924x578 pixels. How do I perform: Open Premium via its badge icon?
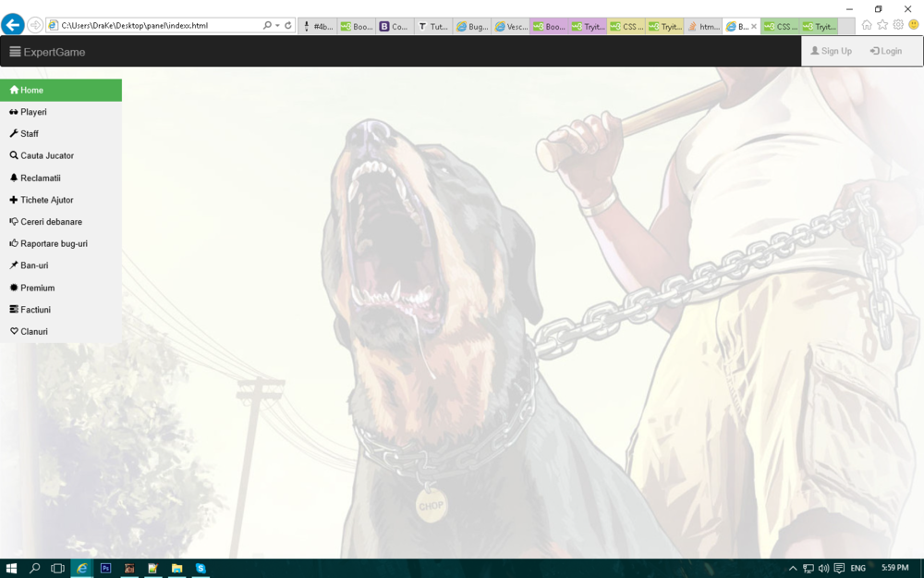coord(14,288)
